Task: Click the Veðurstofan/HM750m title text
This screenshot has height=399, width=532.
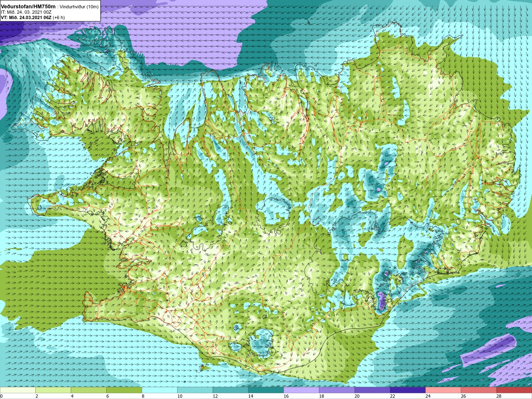Action: 28,7
